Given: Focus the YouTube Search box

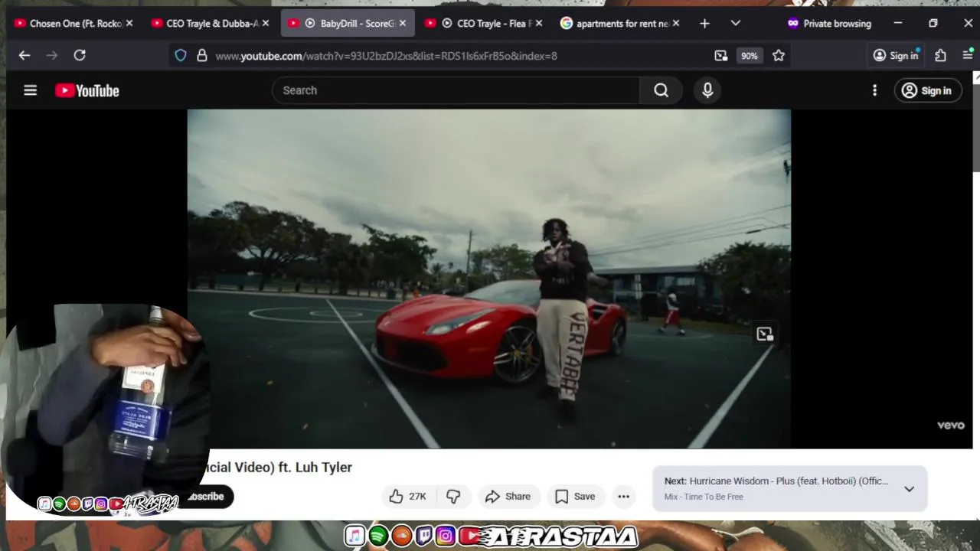Looking at the screenshot, I should point(456,90).
